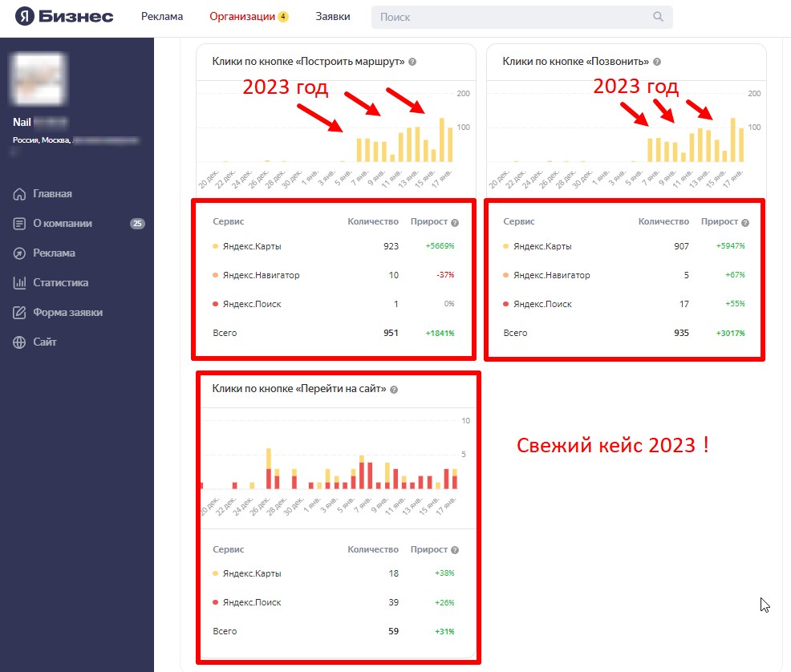
Task: Click the Статистика bar chart icon
Action: tap(20, 283)
